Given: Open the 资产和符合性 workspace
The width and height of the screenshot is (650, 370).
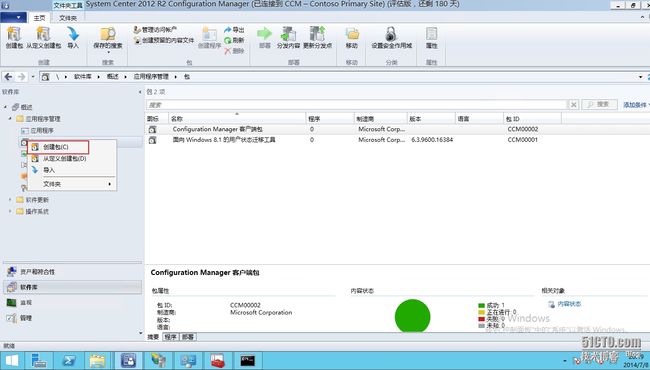Looking at the screenshot, I should click(x=73, y=272).
